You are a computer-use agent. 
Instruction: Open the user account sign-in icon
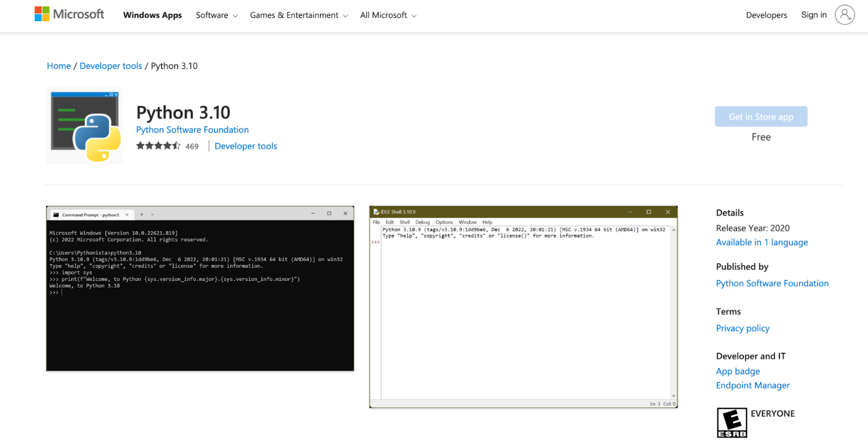pyautogui.click(x=845, y=15)
